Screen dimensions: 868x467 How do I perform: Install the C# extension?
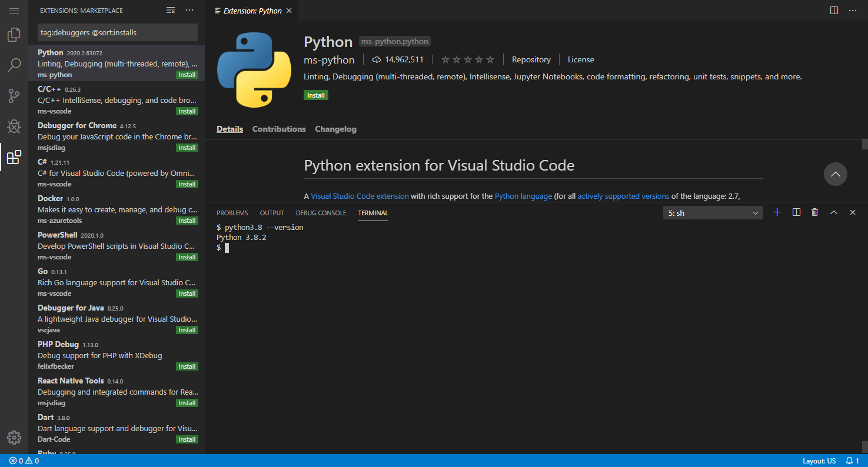187,185
